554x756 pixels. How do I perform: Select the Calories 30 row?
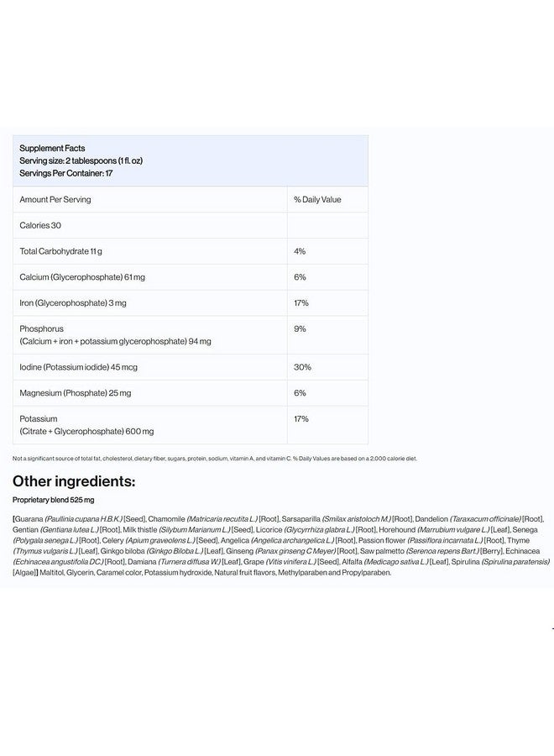(191, 225)
